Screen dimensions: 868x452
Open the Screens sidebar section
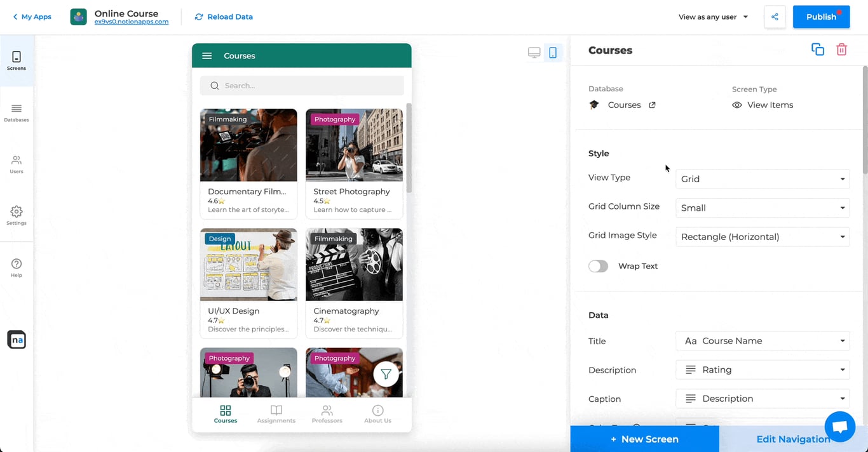(17, 61)
